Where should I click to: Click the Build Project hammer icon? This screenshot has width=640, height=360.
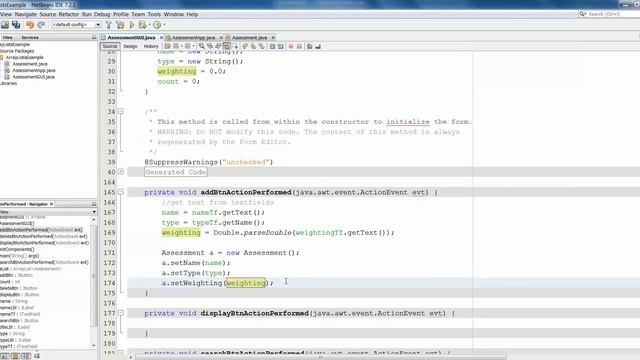(109, 25)
